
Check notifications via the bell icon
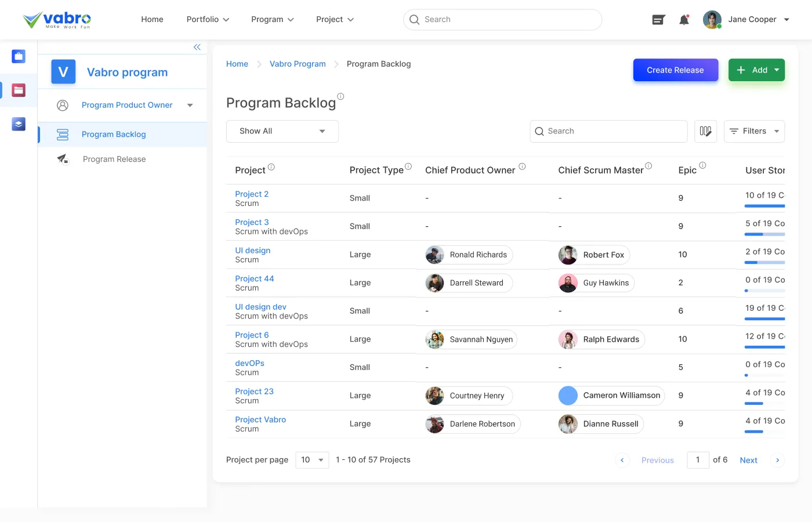[x=684, y=19]
